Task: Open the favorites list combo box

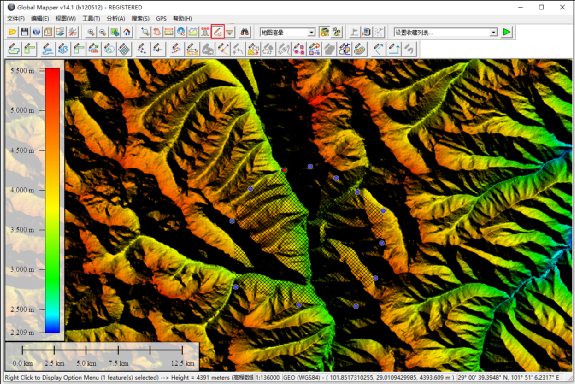Action: point(445,32)
